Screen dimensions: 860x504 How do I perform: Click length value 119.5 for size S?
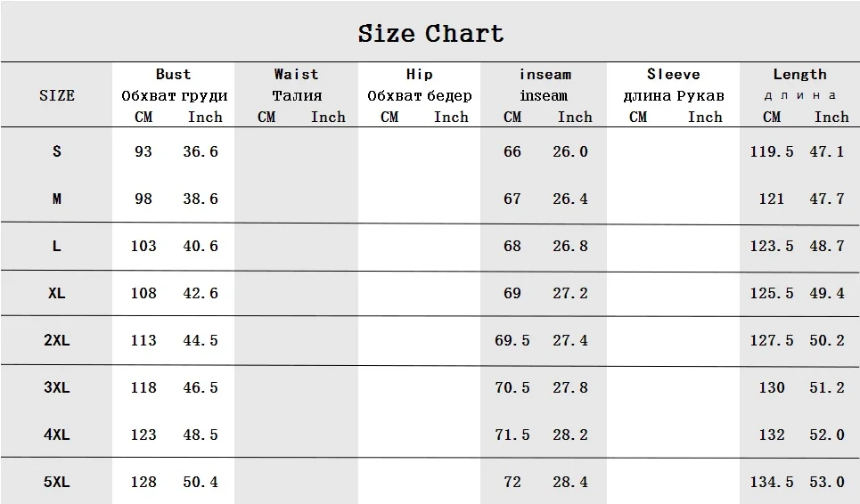772,151
